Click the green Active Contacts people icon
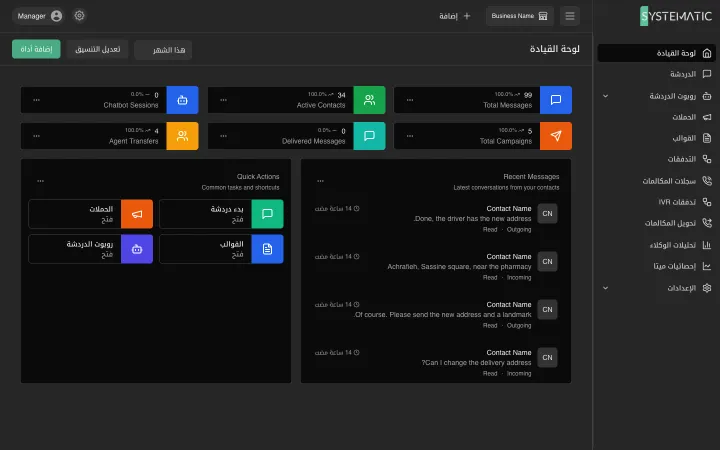 click(x=369, y=100)
